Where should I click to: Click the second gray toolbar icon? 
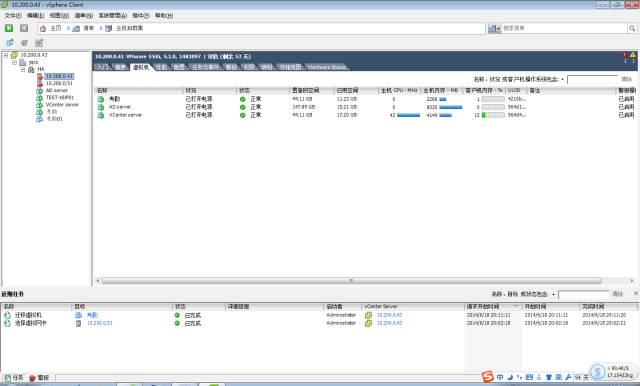coord(24,43)
